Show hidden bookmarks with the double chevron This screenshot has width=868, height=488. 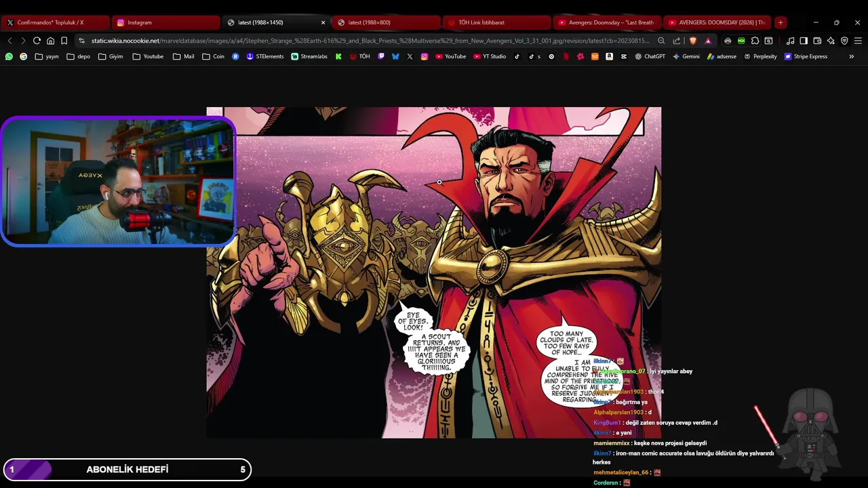851,56
